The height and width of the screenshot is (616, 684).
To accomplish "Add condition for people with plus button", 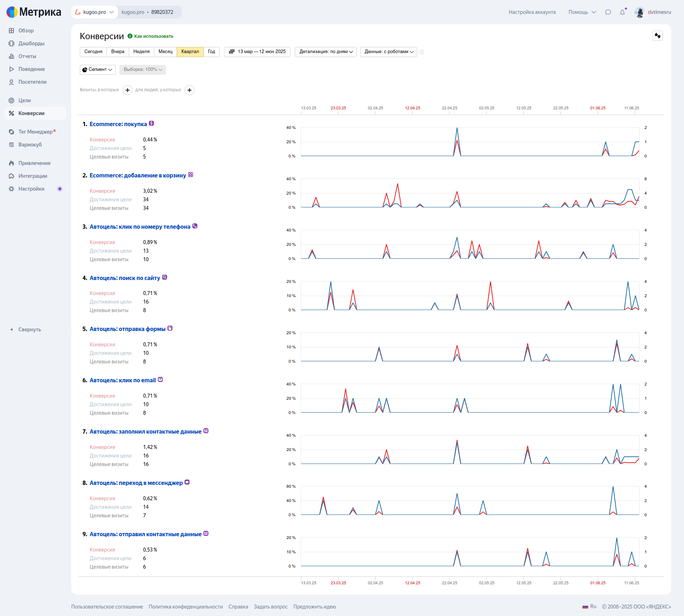I will pos(190,90).
